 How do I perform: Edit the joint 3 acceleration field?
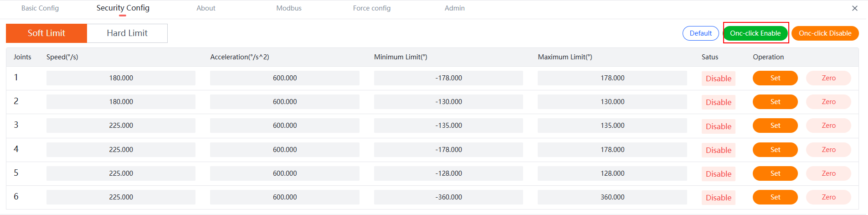click(285, 126)
